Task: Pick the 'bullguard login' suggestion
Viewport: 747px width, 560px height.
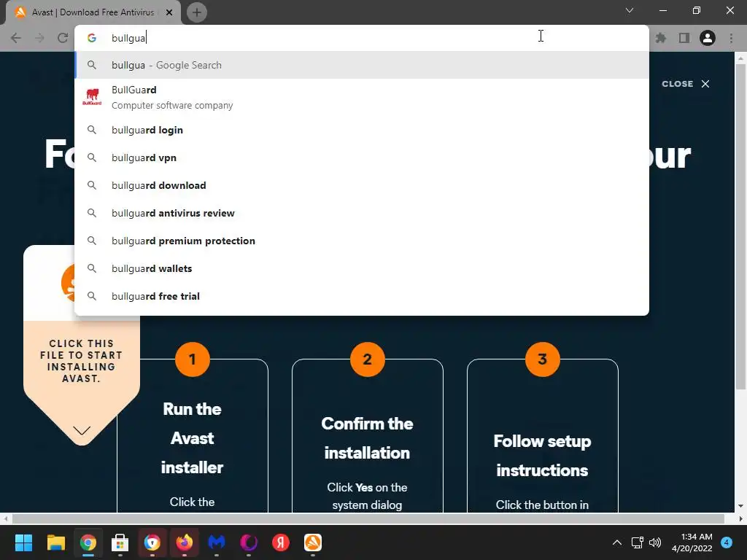Action: [362, 130]
